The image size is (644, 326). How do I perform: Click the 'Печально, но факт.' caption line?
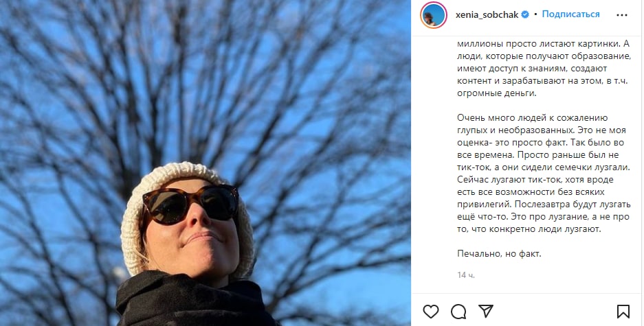point(499,254)
